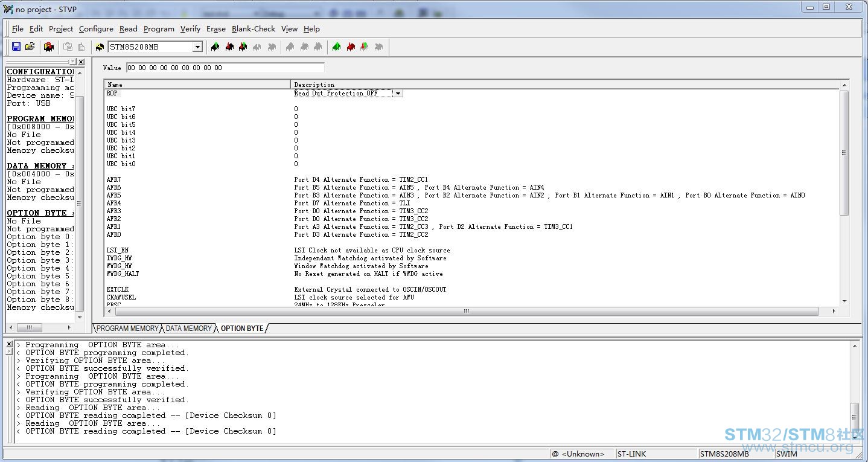Click AFR7 Port D4 TIM2_CC1 description
The width and height of the screenshot is (868, 462).
(x=361, y=180)
